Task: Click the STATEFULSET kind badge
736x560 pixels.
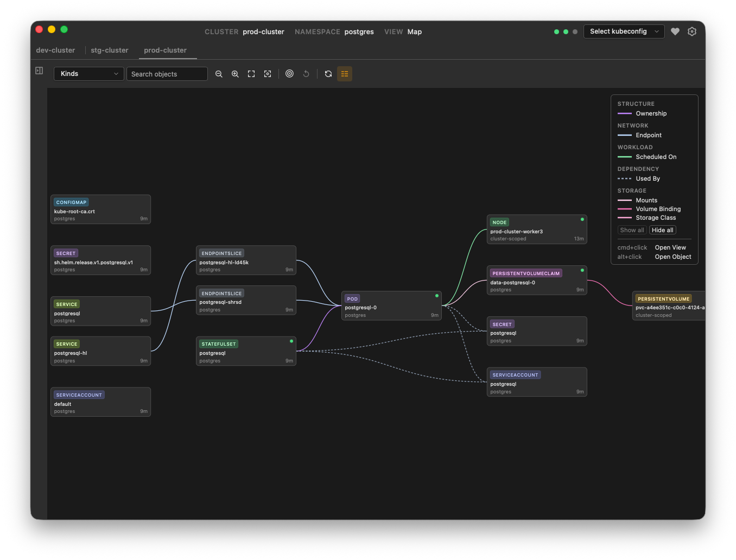Action: click(x=219, y=344)
